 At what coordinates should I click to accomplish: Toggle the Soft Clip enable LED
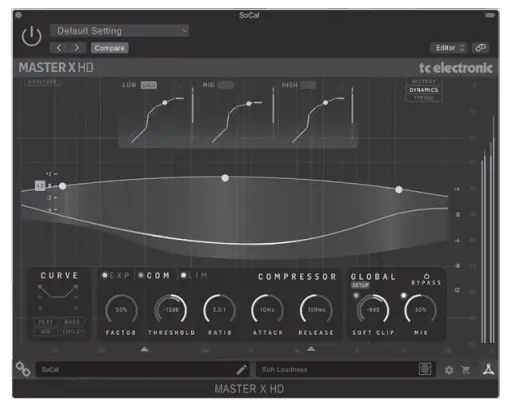point(356,295)
